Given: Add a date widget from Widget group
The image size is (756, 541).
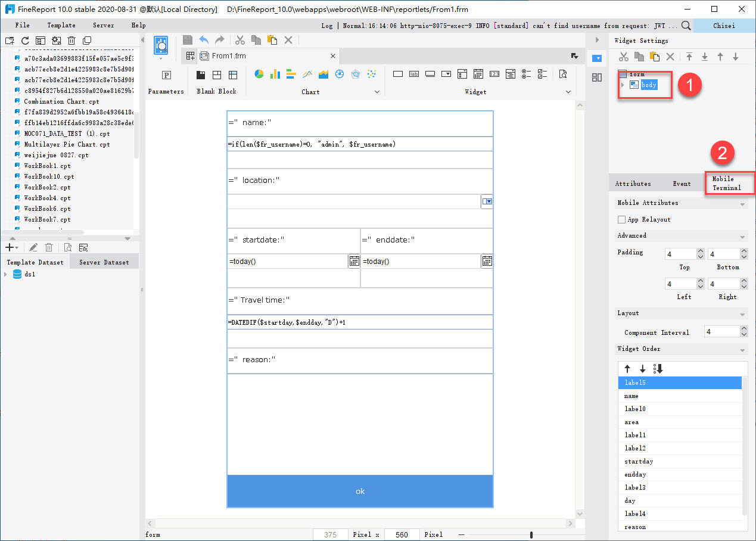Looking at the screenshot, I should pyautogui.click(x=478, y=74).
